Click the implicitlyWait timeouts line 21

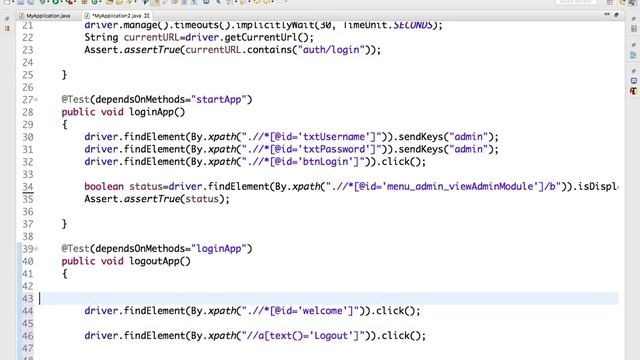point(263,25)
